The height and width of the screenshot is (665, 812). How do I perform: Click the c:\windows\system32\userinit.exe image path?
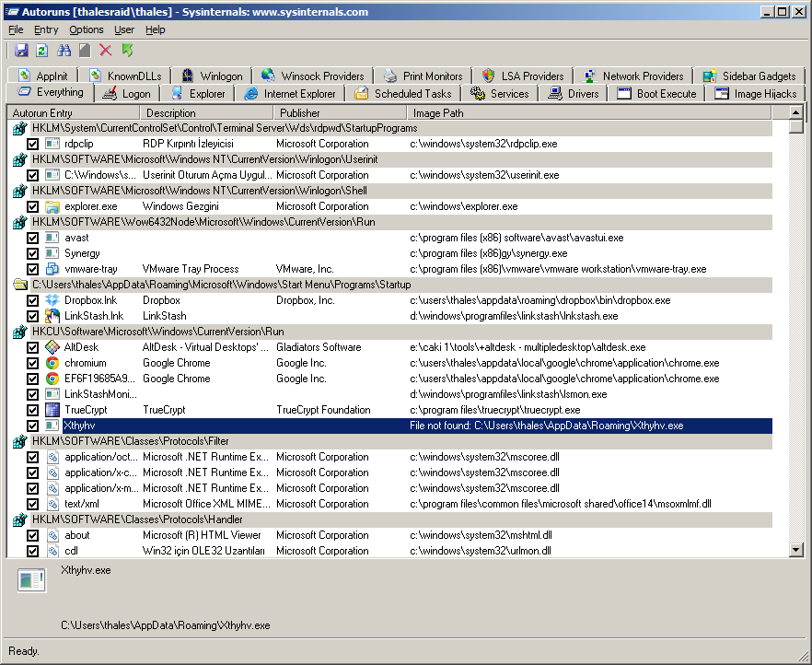484,175
